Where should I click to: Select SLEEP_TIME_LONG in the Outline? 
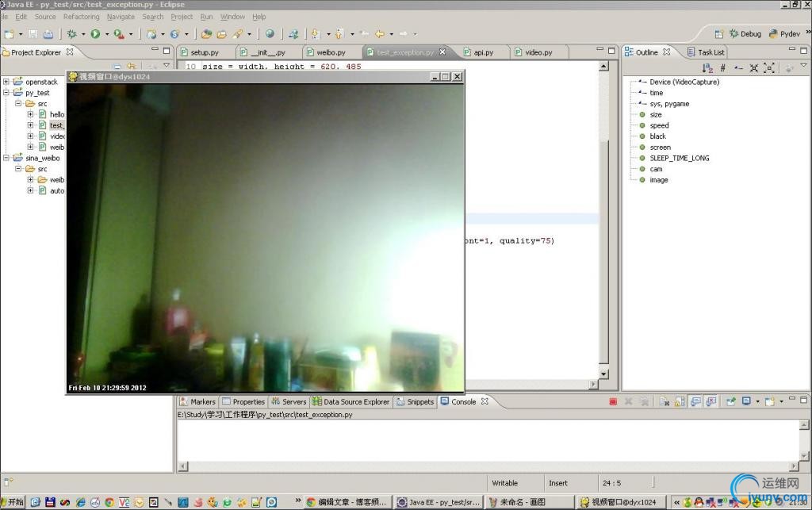click(x=680, y=158)
